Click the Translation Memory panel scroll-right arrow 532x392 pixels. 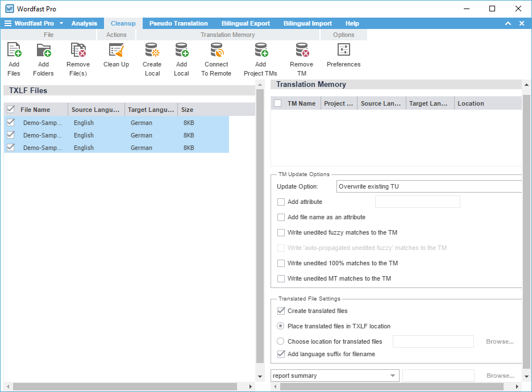(517, 386)
